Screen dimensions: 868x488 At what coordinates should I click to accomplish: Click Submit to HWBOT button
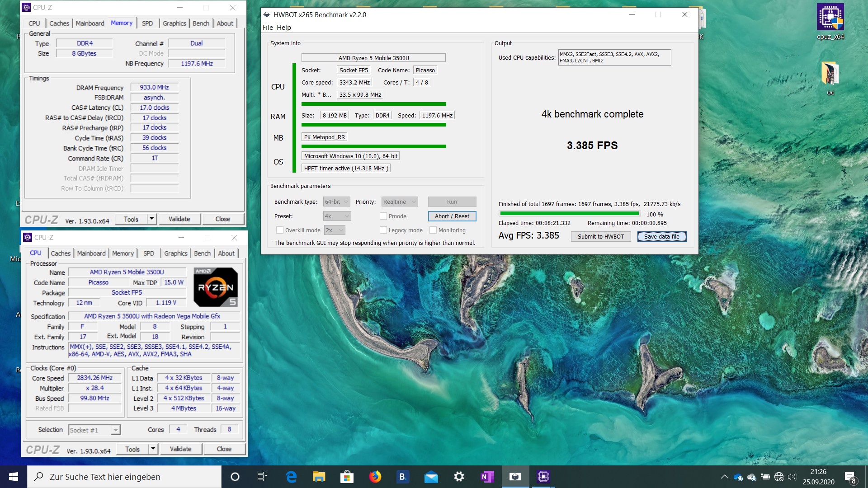[601, 236]
